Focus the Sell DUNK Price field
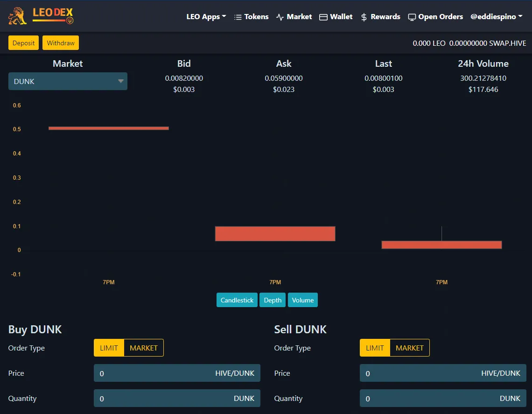The width and height of the screenshot is (532, 414). point(443,373)
